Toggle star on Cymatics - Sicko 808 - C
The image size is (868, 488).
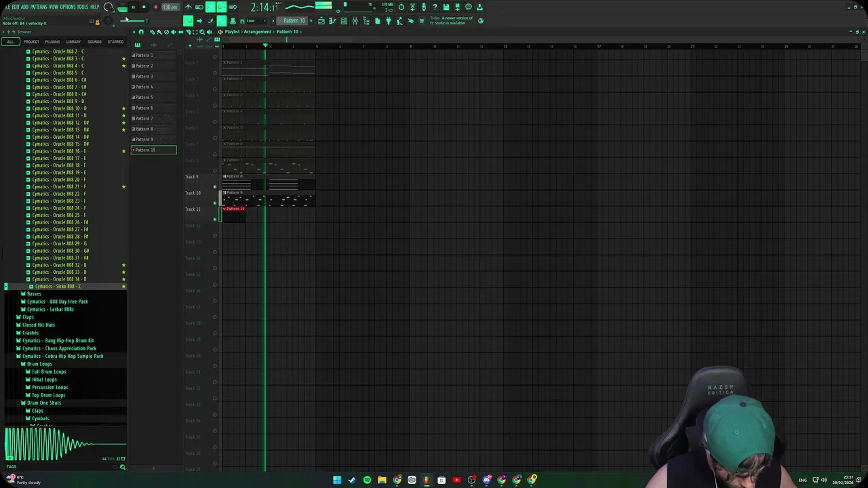tap(123, 287)
